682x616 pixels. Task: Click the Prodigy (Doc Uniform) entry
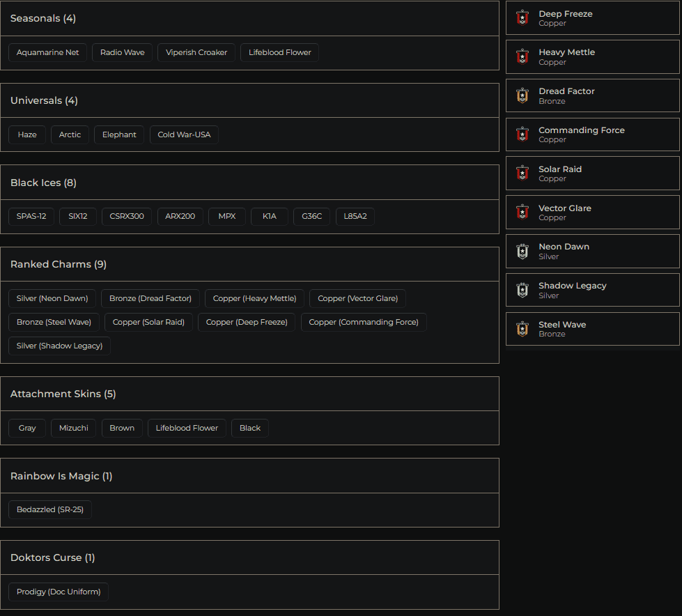(58, 592)
